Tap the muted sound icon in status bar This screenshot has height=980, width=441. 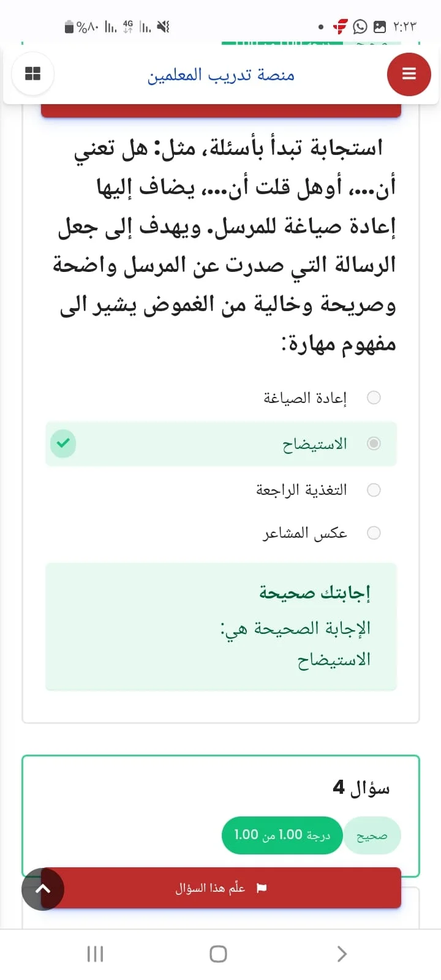pyautogui.click(x=163, y=27)
